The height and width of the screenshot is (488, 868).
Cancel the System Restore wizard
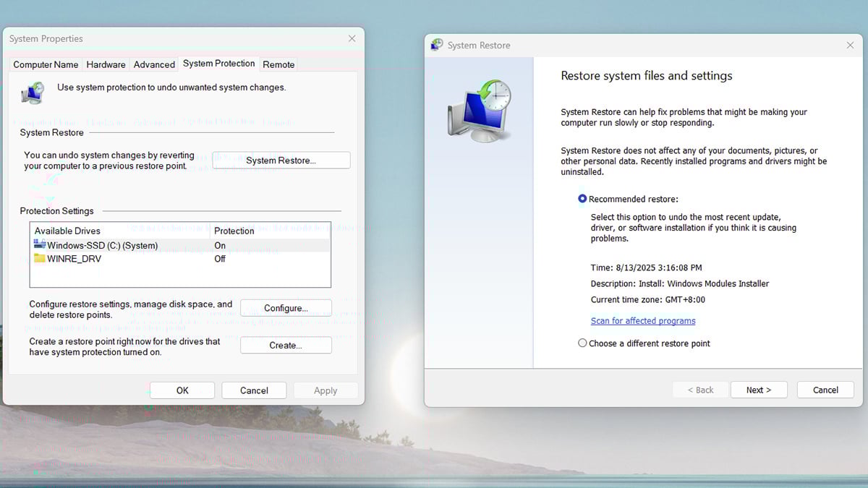click(825, 390)
